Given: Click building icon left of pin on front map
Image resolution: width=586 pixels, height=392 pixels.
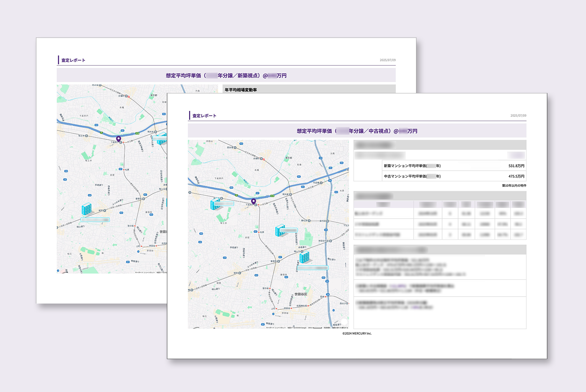Looking at the screenshot, I should [215, 204].
